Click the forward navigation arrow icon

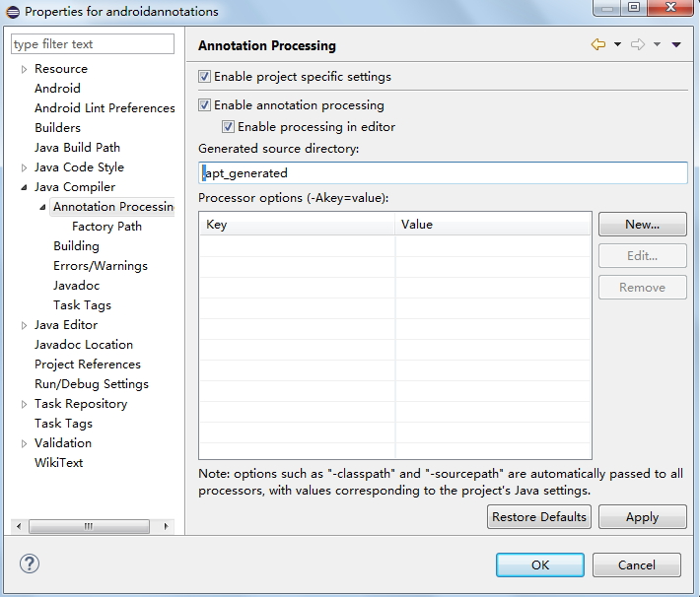pyautogui.click(x=637, y=45)
